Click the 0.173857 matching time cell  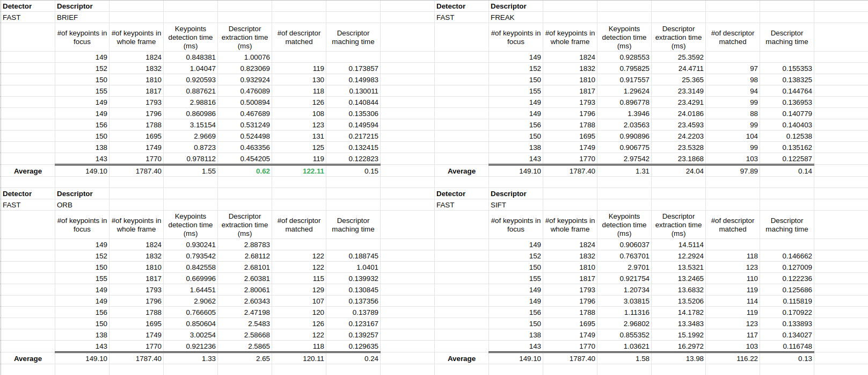pos(353,68)
